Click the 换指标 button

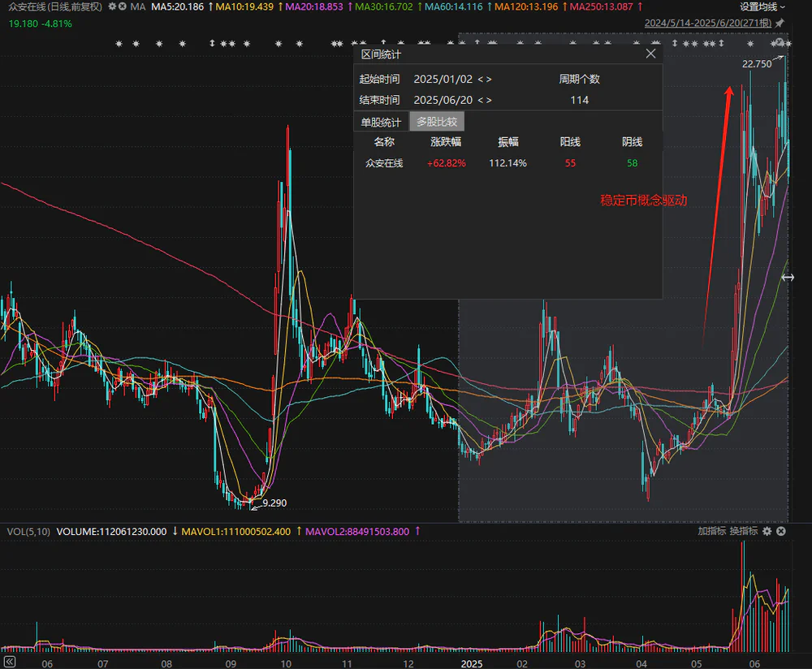click(x=743, y=531)
